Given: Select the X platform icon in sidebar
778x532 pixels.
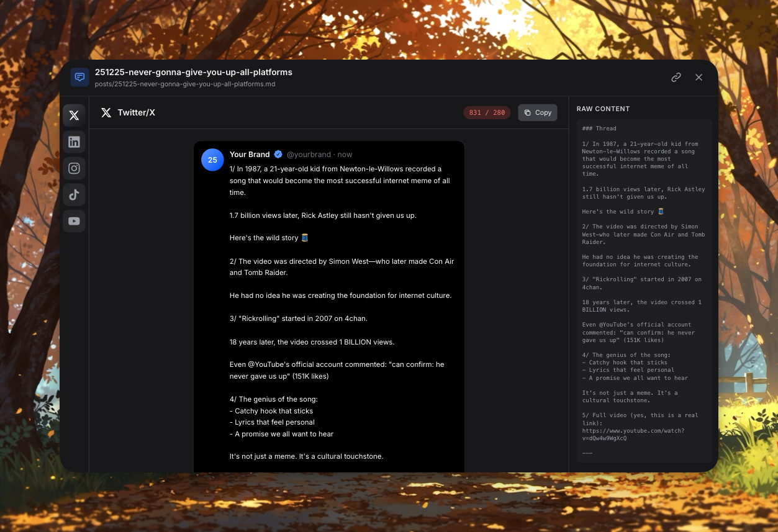Looking at the screenshot, I should point(74,115).
